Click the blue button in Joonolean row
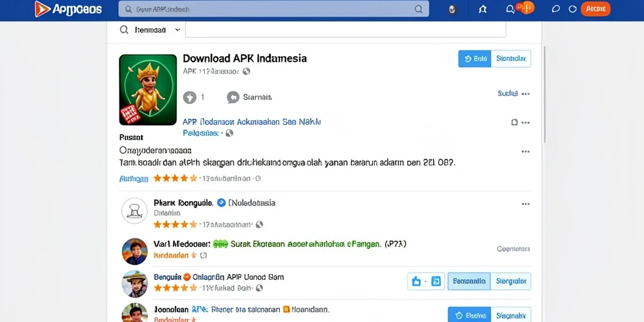 (469, 315)
